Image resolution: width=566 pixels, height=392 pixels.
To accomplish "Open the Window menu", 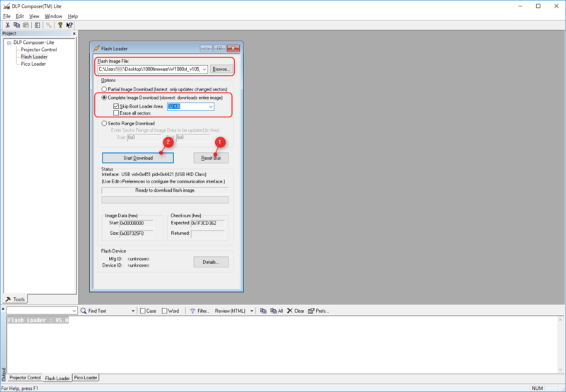I will coord(53,16).
